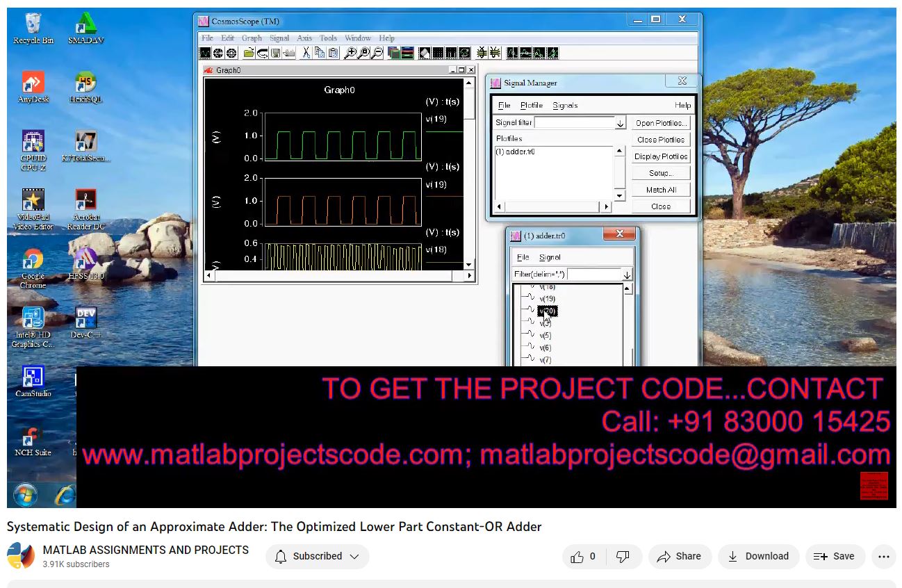This screenshot has height=588, width=902.
Task: Select signal v(7) in adder.tr0 list
Action: pyautogui.click(x=546, y=360)
